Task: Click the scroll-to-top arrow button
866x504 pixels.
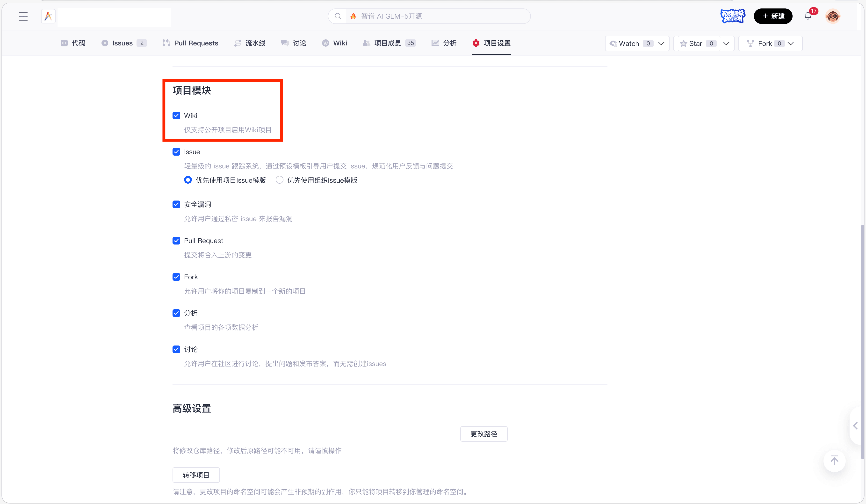Action: click(x=835, y=460)
